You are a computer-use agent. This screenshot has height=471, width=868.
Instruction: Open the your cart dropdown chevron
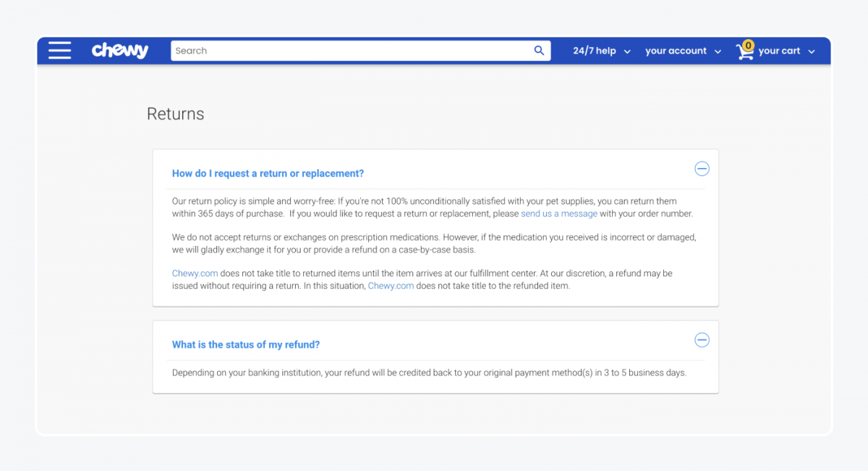[x=812, y=51]
